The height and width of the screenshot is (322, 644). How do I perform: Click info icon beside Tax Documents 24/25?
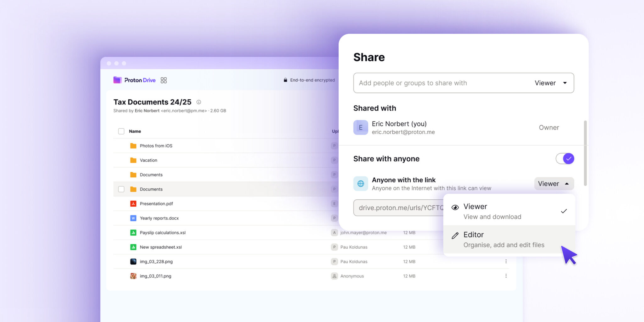coord(199,102)
